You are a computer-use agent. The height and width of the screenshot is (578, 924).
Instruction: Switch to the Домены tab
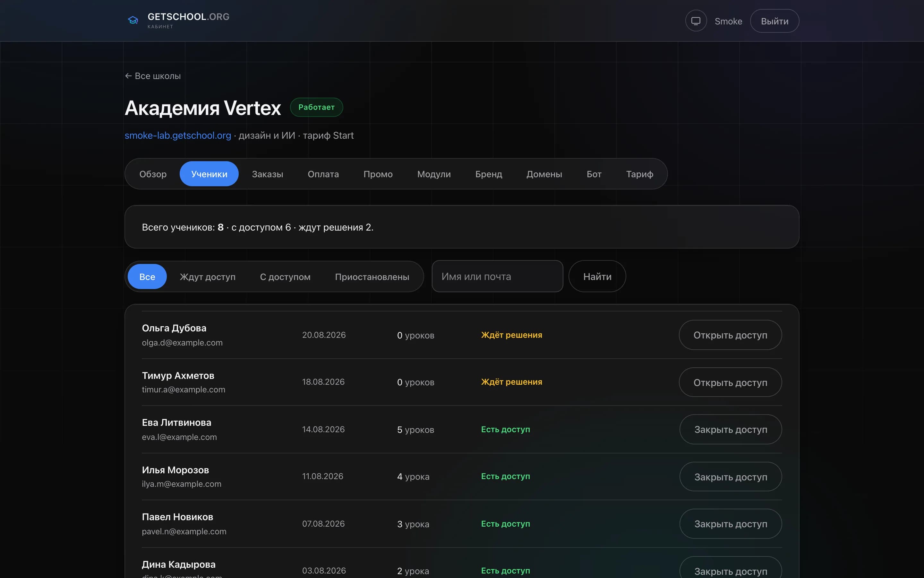(x=544, y=174)
